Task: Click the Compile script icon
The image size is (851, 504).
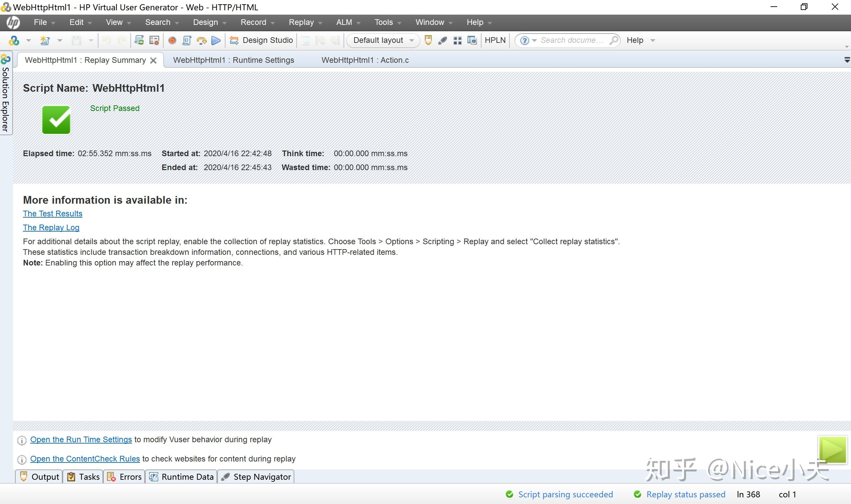Action: 187,41
